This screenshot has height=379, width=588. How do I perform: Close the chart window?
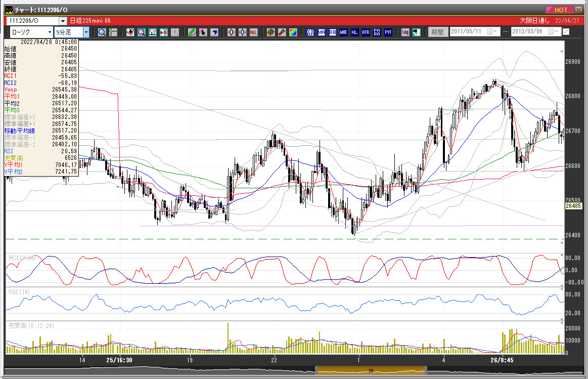tap(578, 10)
